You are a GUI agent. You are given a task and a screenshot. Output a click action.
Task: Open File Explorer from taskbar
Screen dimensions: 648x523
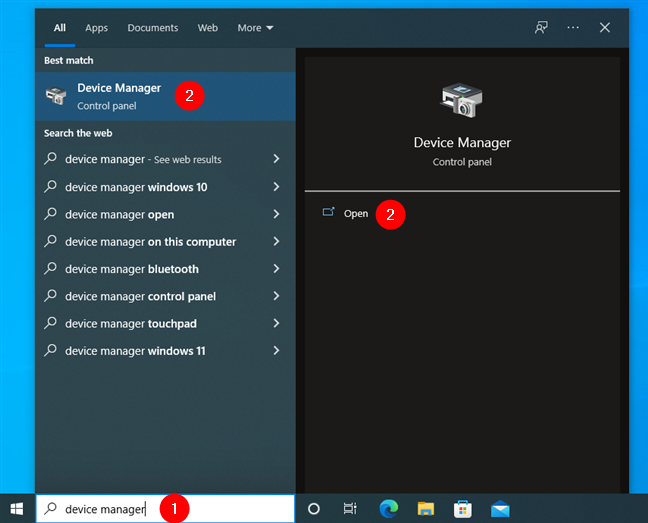[426, 509]
